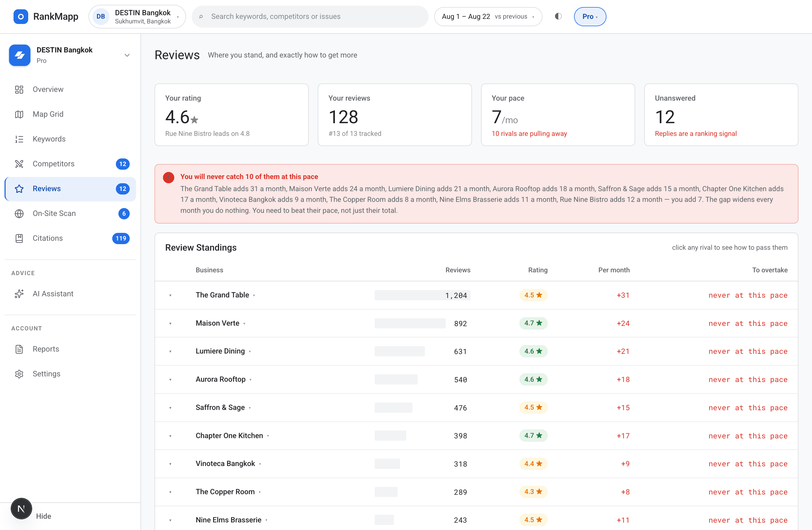Click The Grand Table 4.5 star rating badge

tap(533, 295)
